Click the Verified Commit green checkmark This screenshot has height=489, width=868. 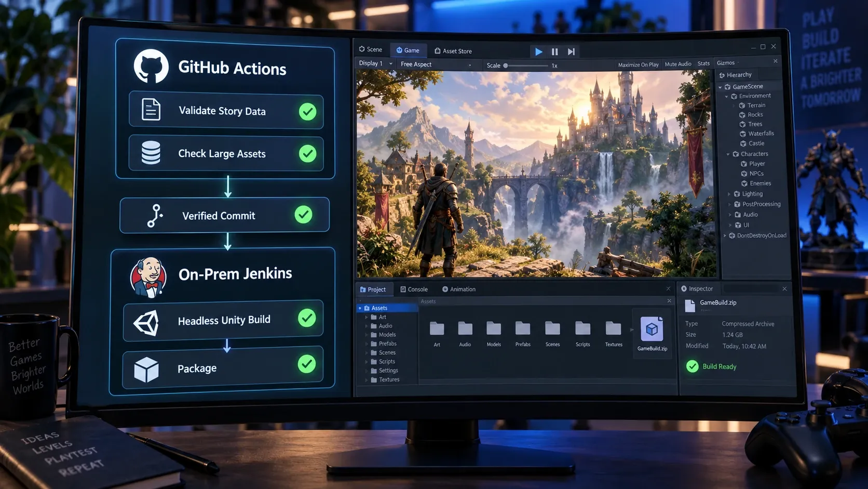[303, 215]
